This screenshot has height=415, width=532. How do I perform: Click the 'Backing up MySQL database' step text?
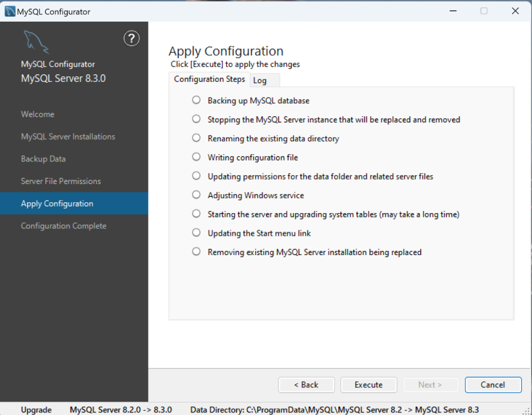259,101
